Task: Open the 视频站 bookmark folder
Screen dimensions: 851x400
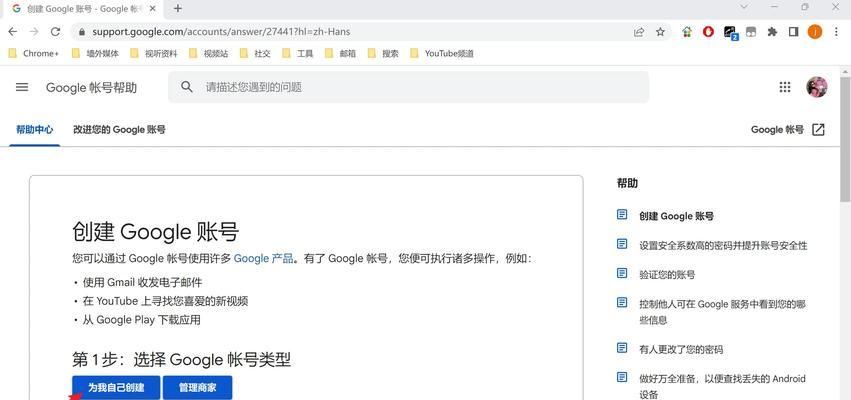Action: tap(208, 53)
